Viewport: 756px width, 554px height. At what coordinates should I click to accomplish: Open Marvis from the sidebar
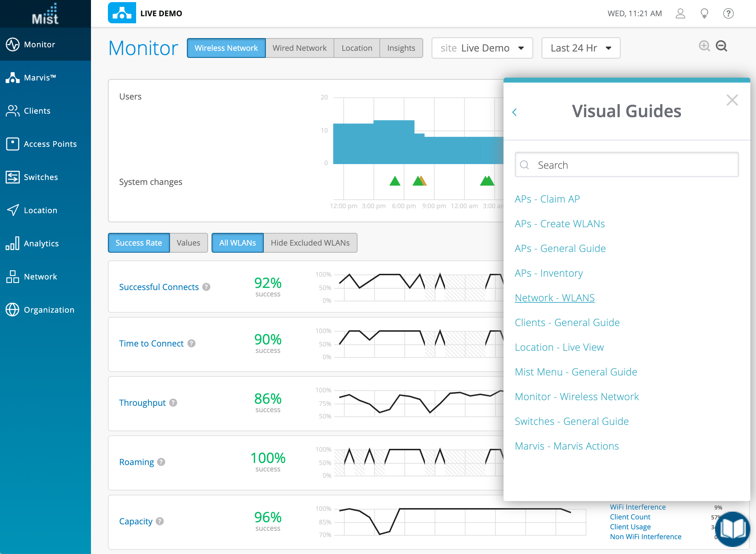40,78
